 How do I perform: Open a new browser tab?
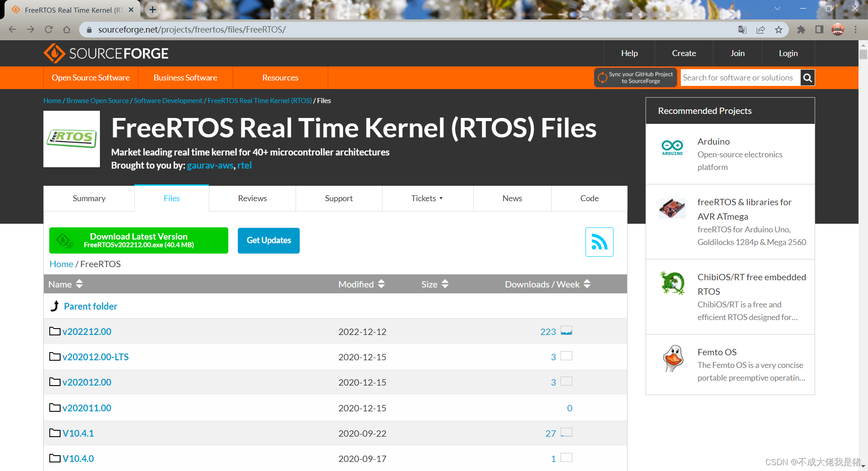(x=153, y=9)
